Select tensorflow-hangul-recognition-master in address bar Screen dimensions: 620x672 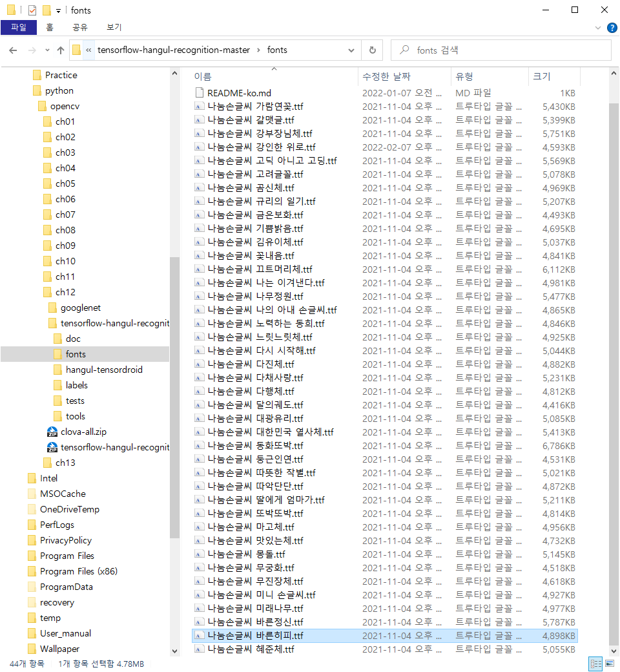point(174,50)
